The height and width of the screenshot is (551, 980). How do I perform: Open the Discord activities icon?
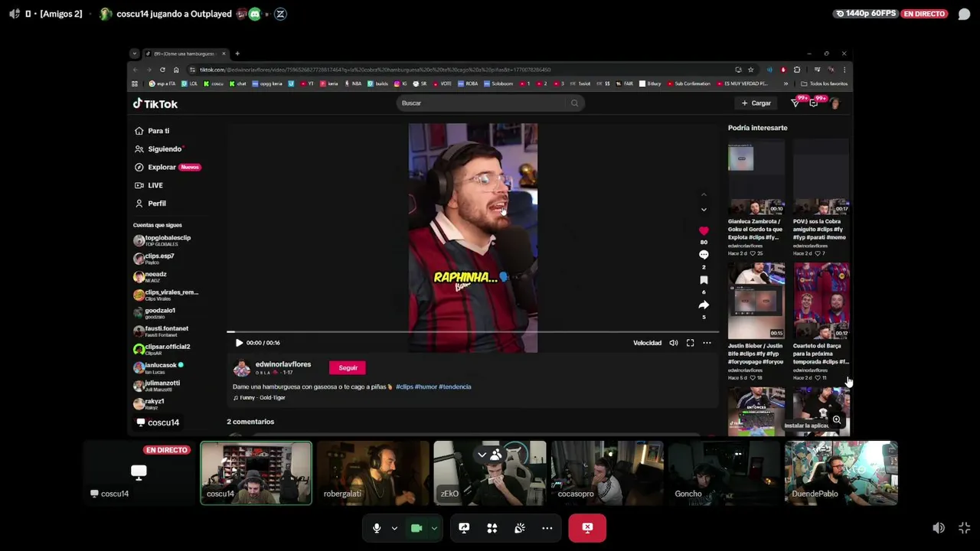(492, 528)
